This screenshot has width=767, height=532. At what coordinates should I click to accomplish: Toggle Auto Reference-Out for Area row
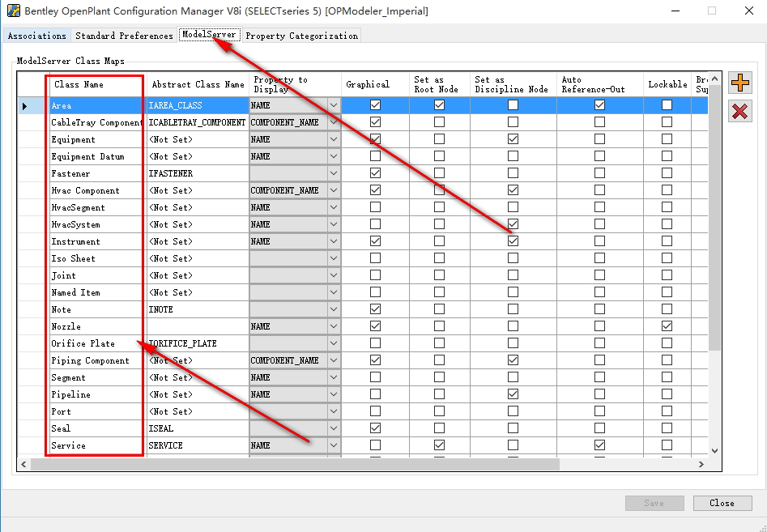tap(599, 105)
